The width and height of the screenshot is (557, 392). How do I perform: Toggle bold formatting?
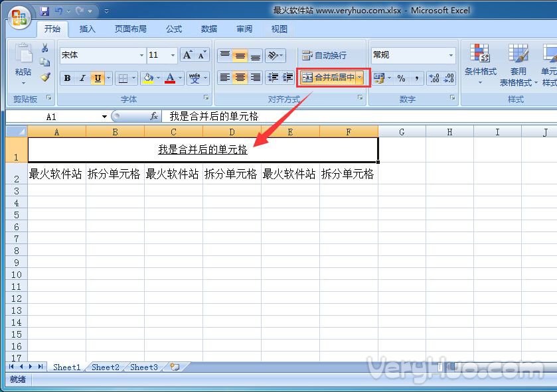(67, 78)
